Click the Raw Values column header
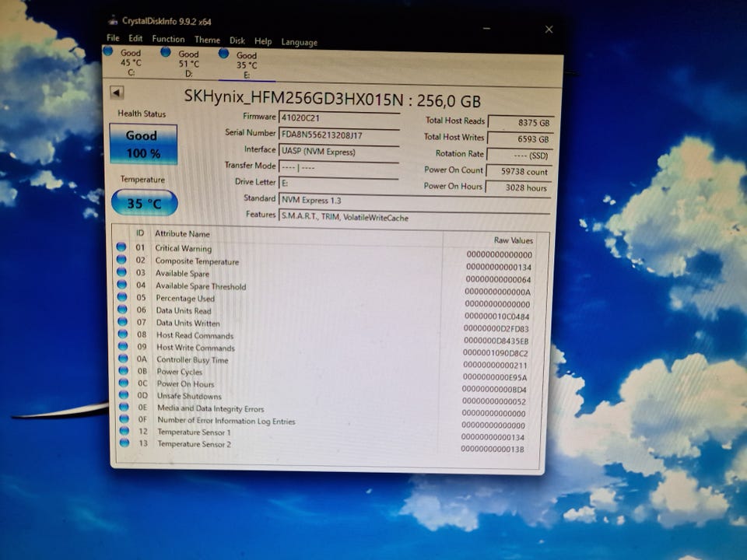Screen dimensions: 747x560 [513, 240]
